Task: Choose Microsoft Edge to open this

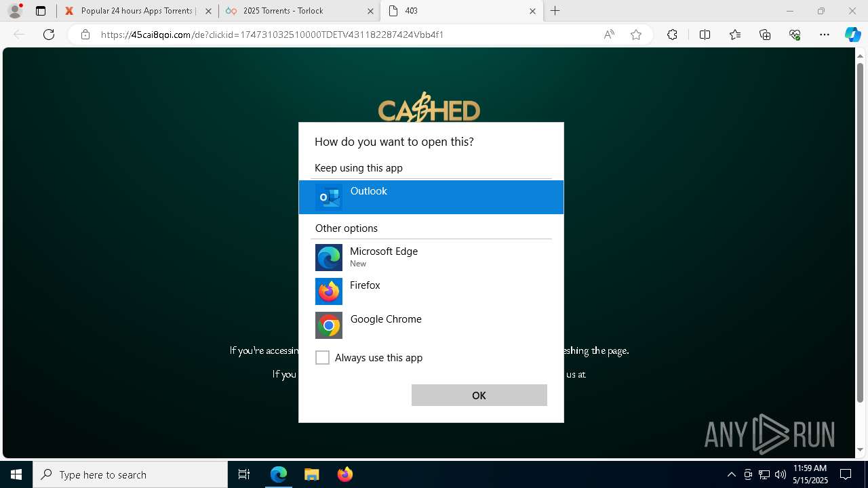Action: tap(431, 258)
